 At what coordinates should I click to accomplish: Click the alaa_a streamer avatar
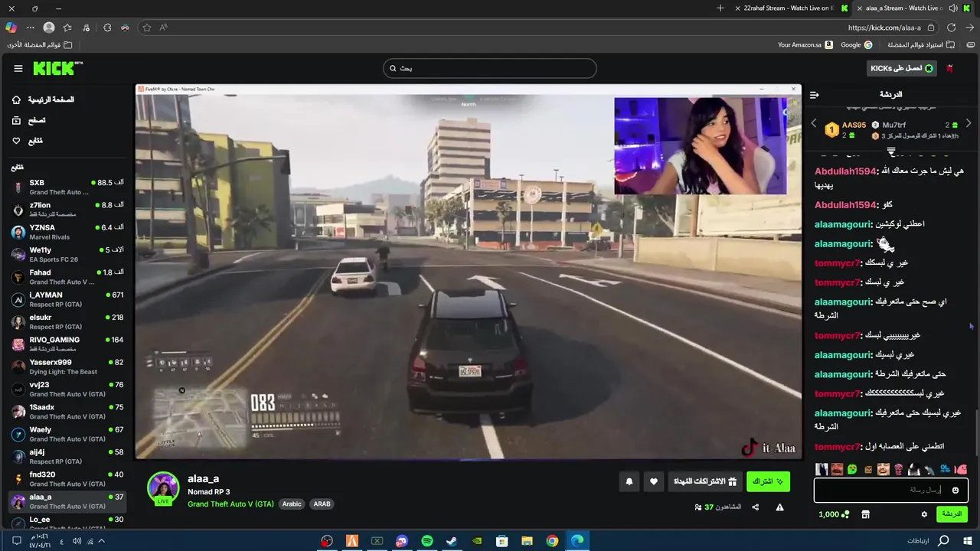[163, 487]
